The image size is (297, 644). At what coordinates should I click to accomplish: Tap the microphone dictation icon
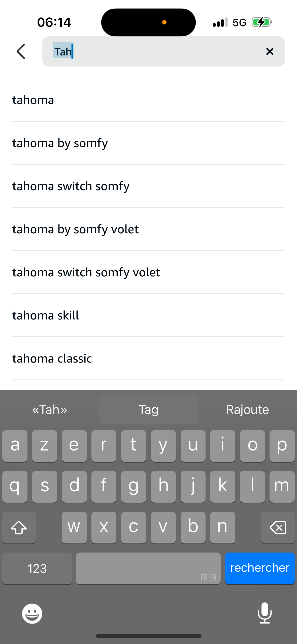tap(265, 613)
